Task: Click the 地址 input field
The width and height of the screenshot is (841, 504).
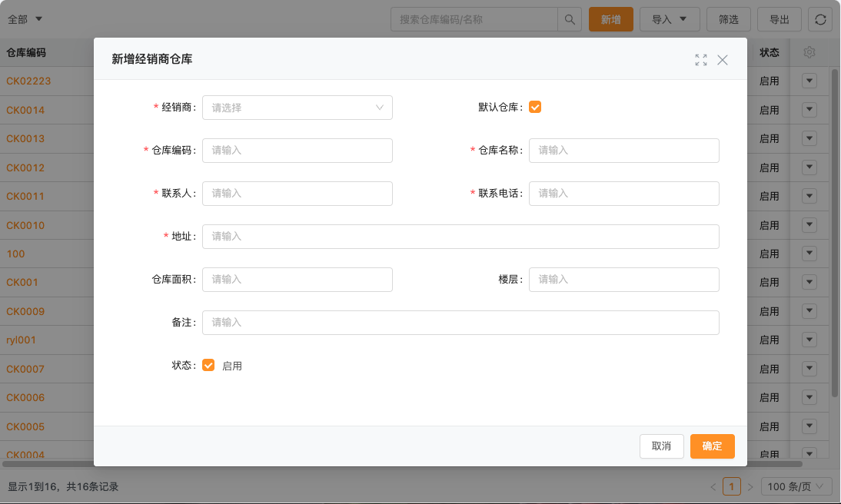Action: point(460,237)
